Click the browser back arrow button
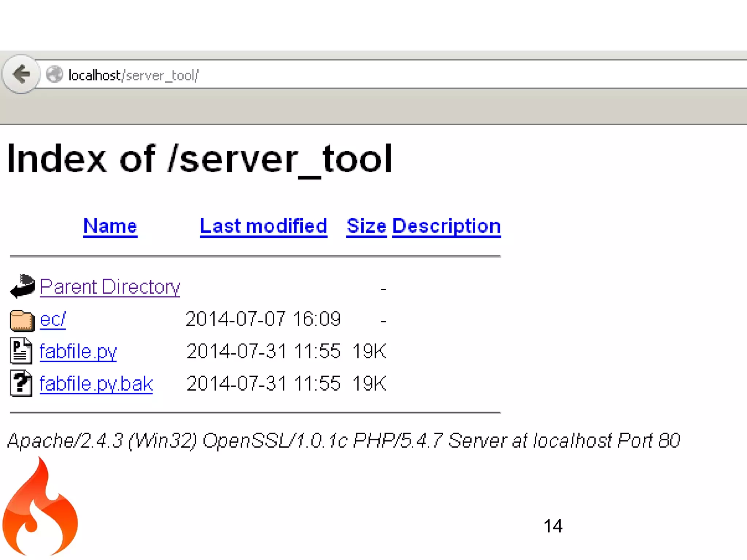747x560 pixels. pos(21,74)
